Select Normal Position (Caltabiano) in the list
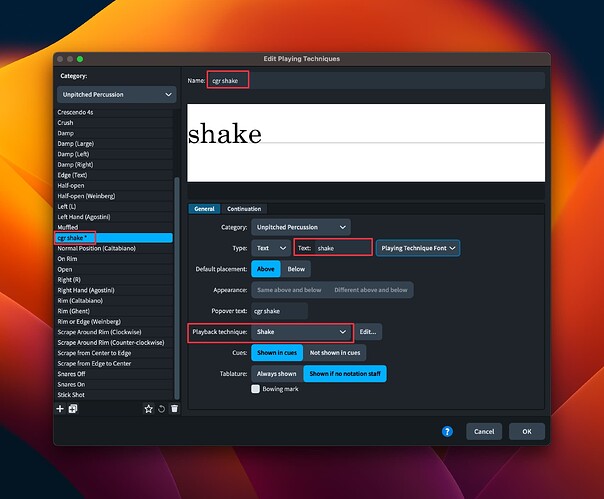Viewport: 604px width, 499px height. coord(114,248)
